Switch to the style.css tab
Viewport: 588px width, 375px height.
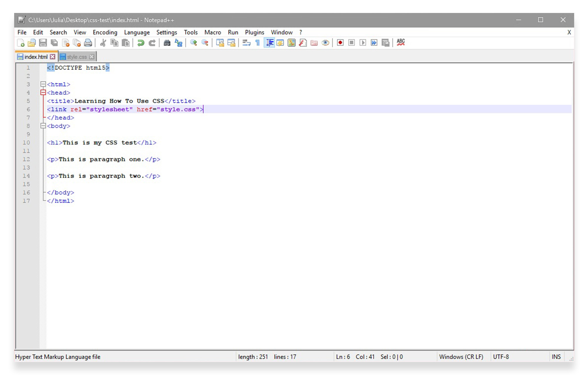coord(76,57)
